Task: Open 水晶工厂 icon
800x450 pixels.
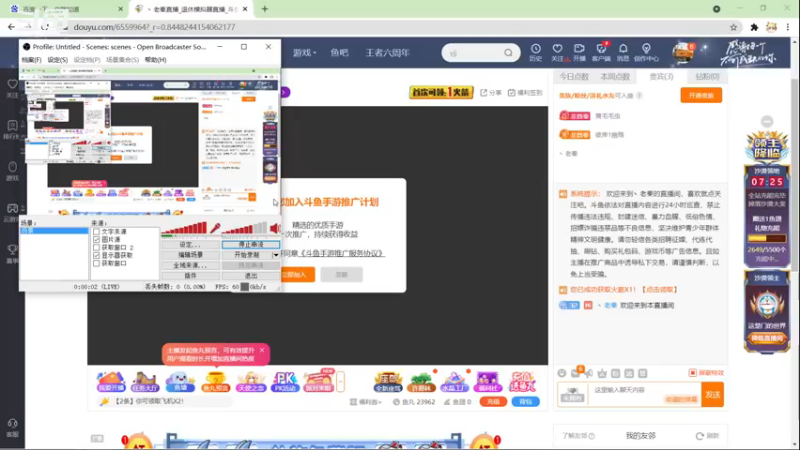Action: coord(454,382)
